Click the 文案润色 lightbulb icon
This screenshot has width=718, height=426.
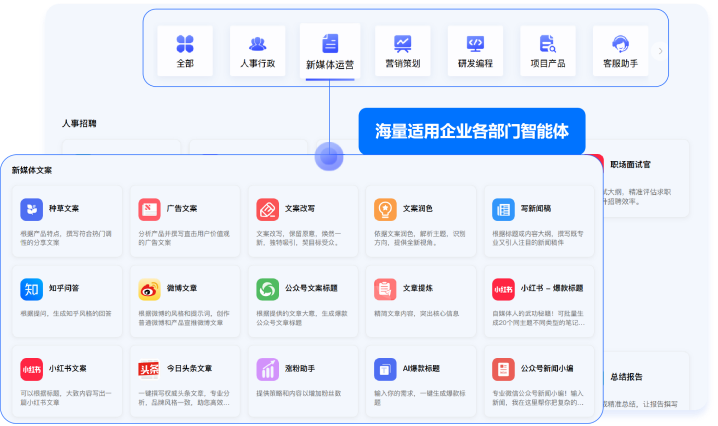[x=386, y=209]
